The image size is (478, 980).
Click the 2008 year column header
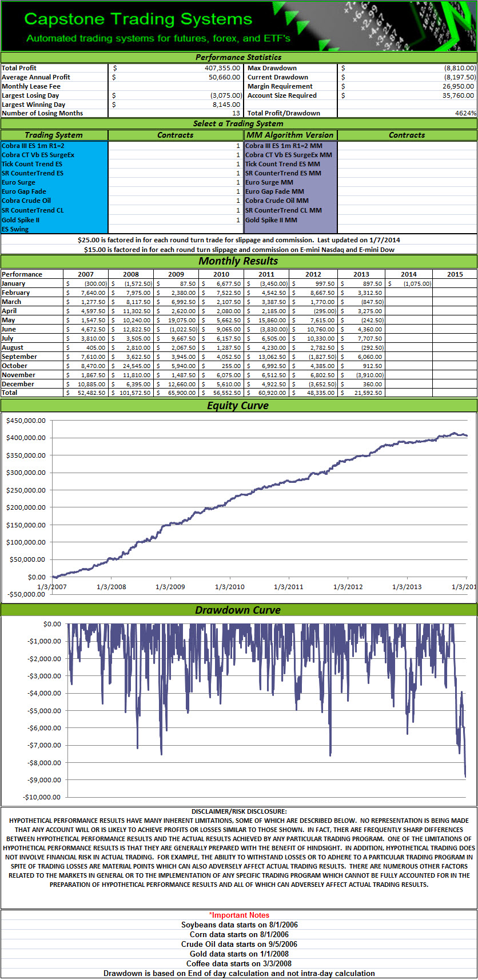131,274
